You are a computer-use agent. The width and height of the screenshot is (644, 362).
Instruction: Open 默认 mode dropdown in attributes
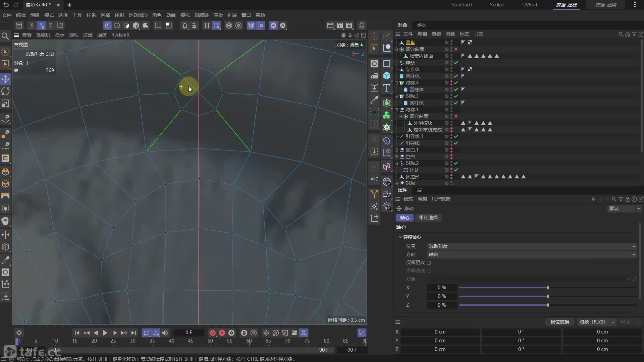(x=624, y=208)
